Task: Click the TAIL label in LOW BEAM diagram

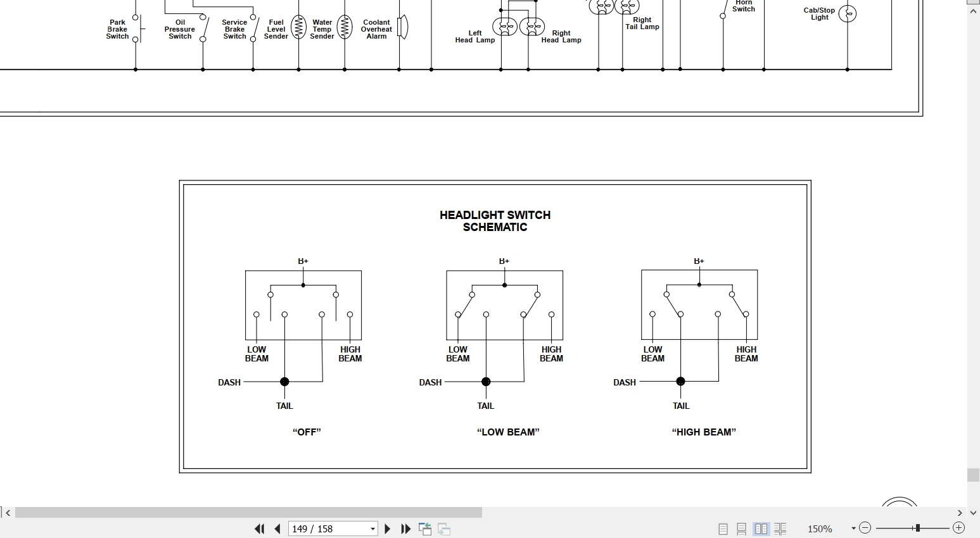Action: pyautogui.click(x=486, y=406)
